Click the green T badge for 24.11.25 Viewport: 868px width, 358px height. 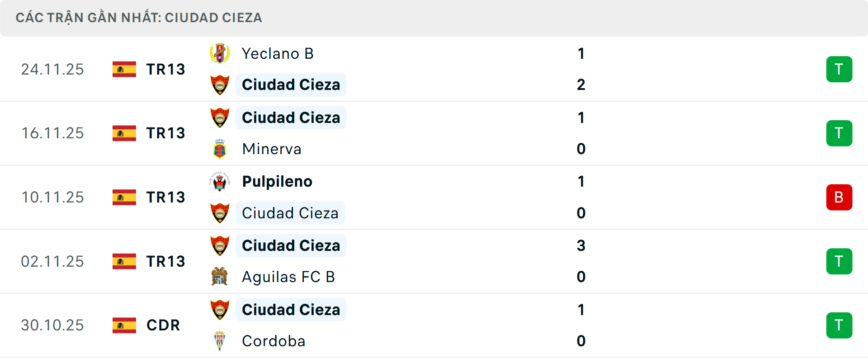pos(839,69)
